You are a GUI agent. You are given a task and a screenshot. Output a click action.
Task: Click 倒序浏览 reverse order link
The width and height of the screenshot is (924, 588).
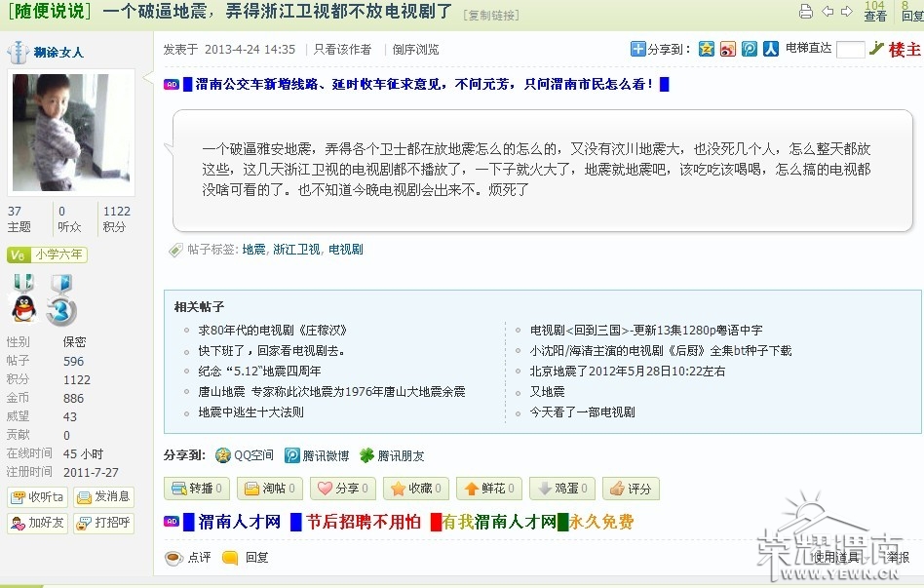(x=415, y=50)
